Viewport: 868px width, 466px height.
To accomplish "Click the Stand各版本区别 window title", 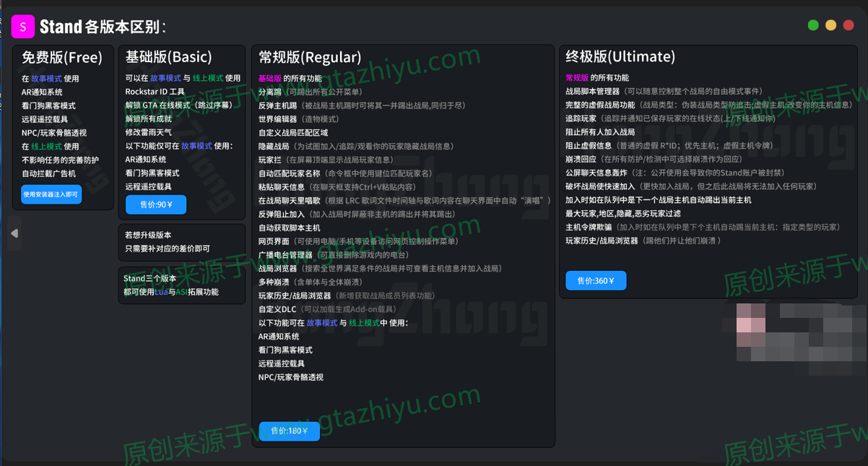I will [x=103, y=27].
